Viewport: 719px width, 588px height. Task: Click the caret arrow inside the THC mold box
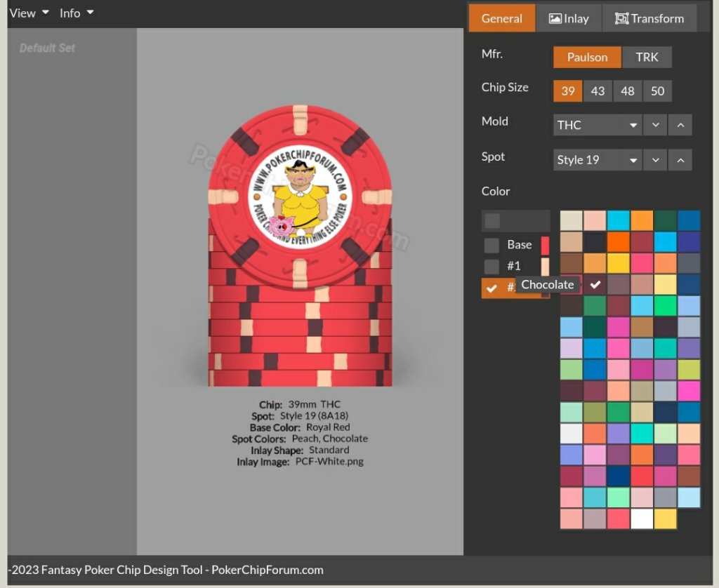pos(633,125)
